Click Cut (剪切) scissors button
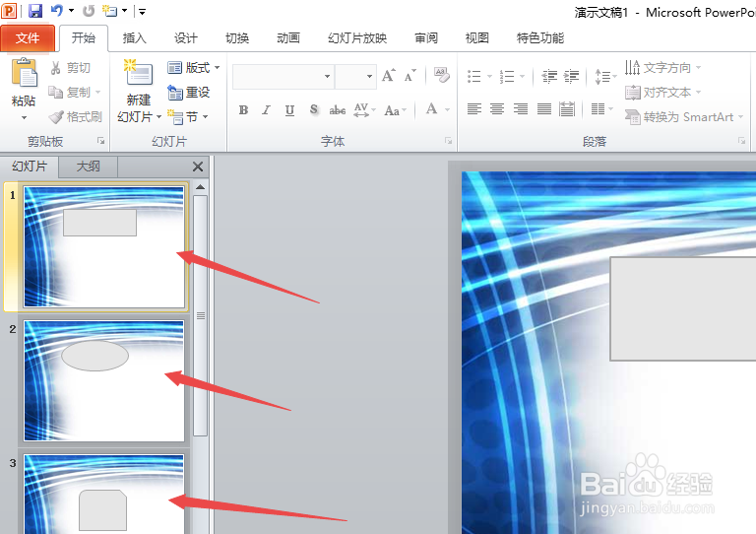This screenshot has width=756, height=534. tap(71, 68)
